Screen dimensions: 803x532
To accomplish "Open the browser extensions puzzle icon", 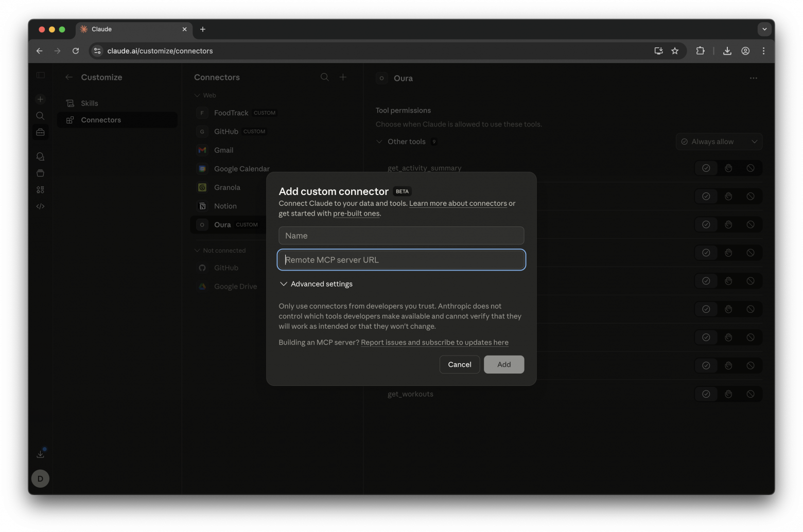I will pyautogui.click(x=700, y=51).
